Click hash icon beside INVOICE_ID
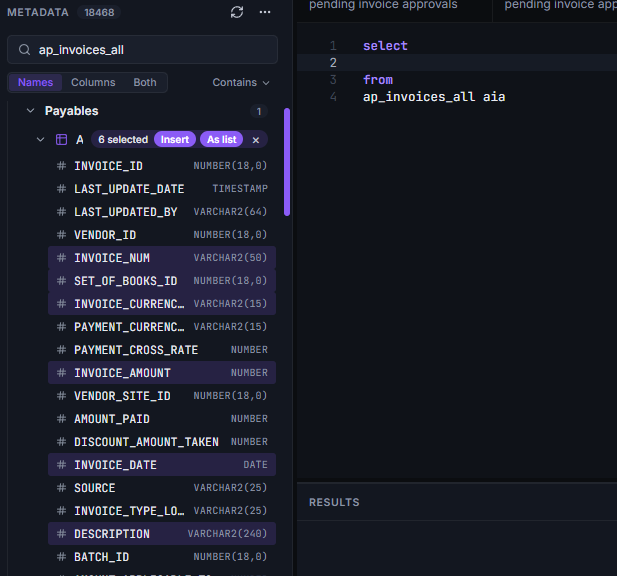Screen dimensions: 617x576 point(61,166)
